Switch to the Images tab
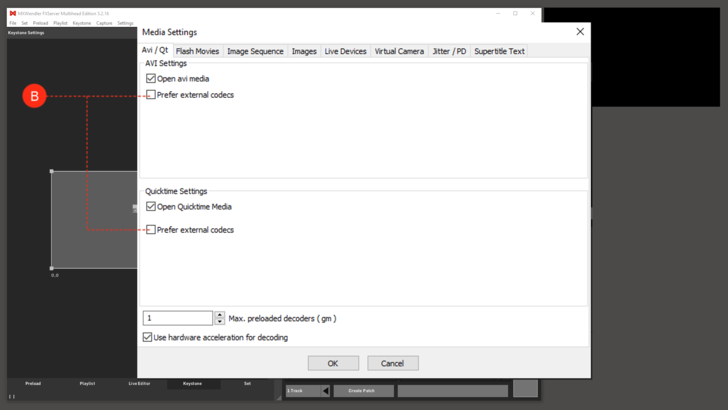This screenshot has height=410, width=728. coord(304,51)
